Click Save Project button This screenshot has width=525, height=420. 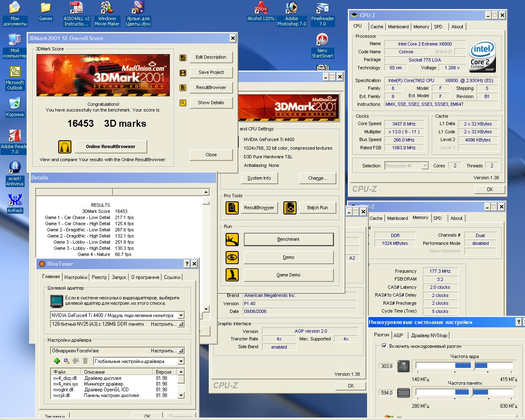(211, 73)
